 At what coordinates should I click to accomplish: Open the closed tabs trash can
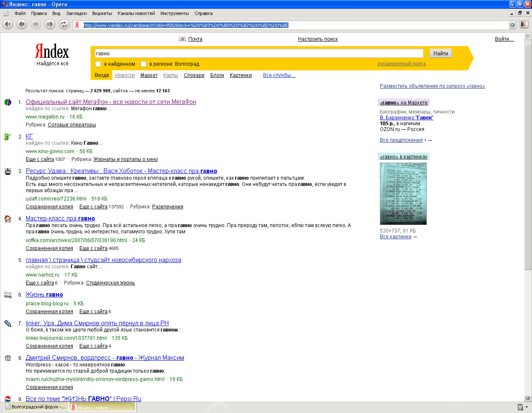(520, 407)
